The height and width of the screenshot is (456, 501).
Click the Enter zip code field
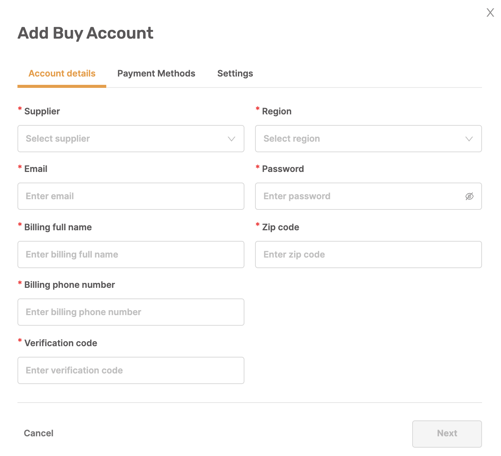tap(368, 254)
